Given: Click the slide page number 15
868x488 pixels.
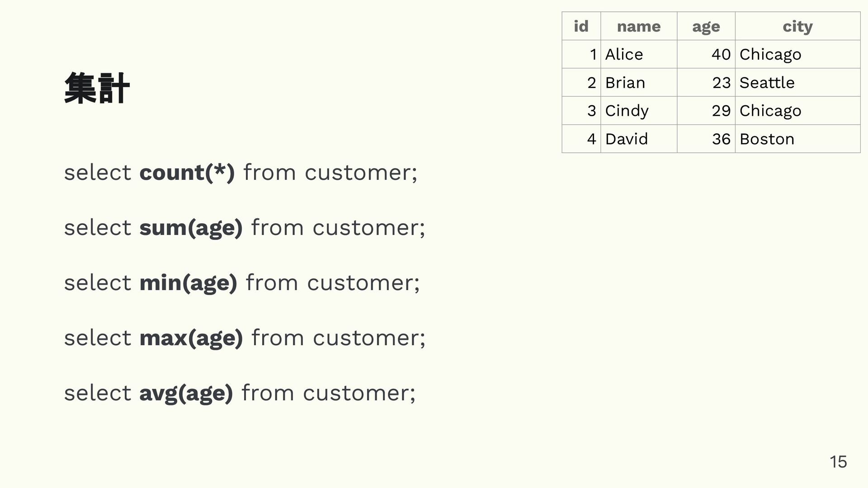Looking at the screenshot, I should [838, 462].
